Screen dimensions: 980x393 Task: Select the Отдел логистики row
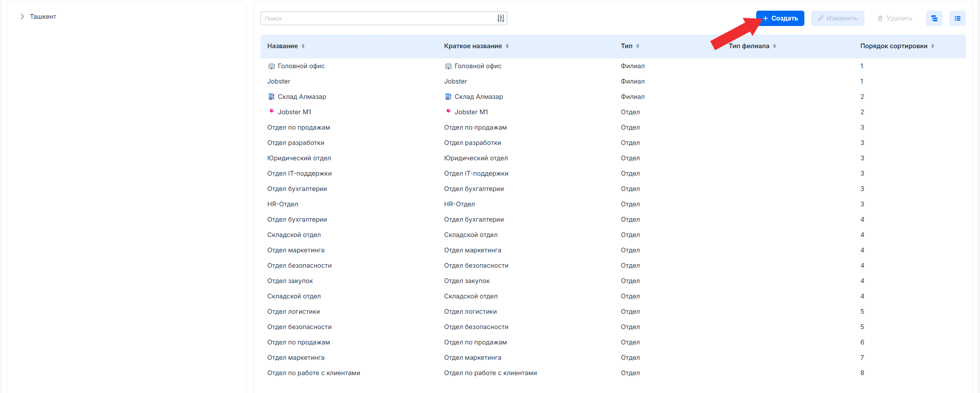(293, 312)
